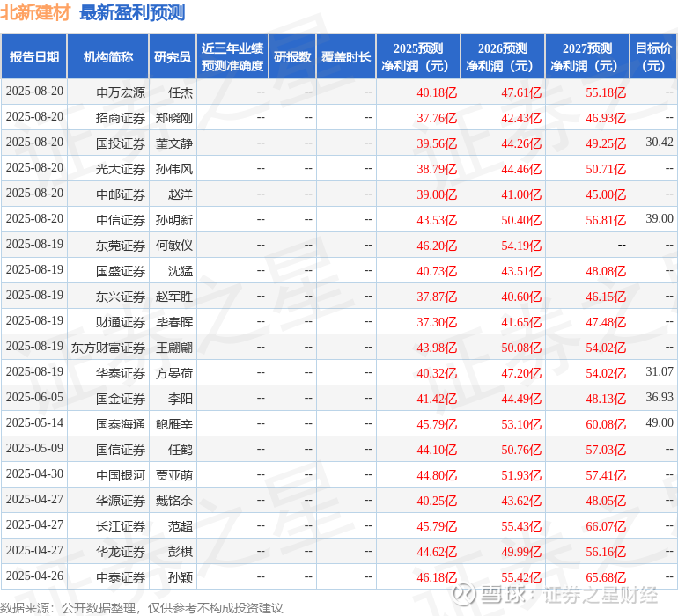678x616 pixels.
Task: Click the 2025-04-26 report date
Action: pos(34,576)
